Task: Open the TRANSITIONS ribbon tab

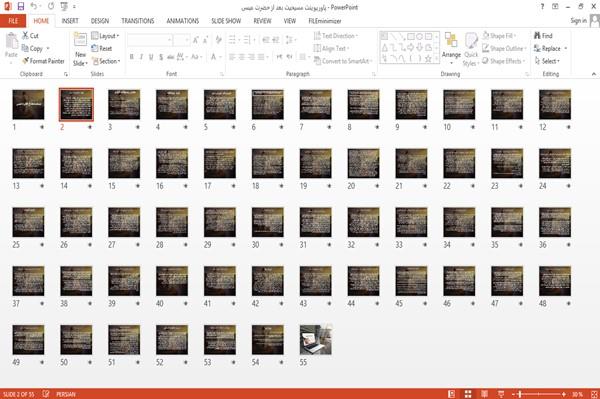Action: click(x=138, y=21)
